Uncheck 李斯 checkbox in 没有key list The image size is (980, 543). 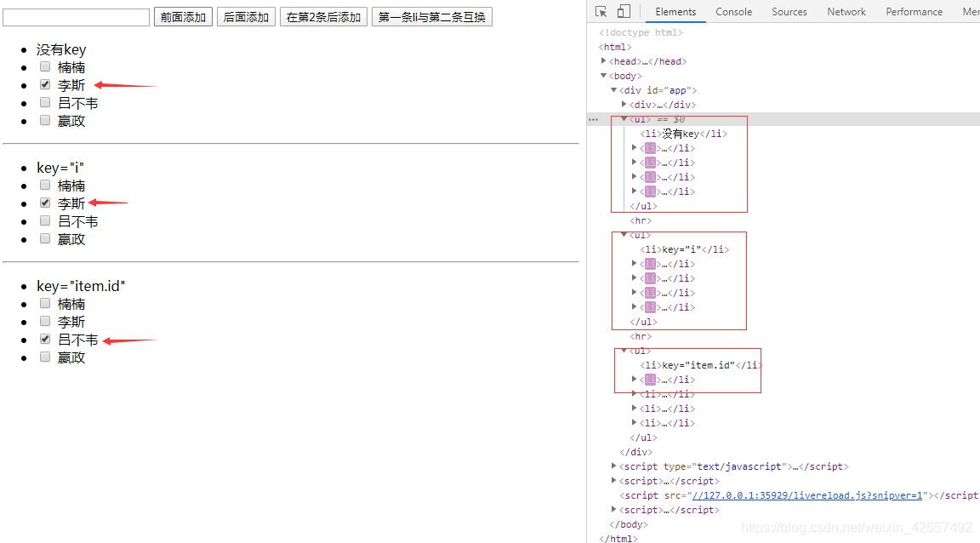click(45, 84)
